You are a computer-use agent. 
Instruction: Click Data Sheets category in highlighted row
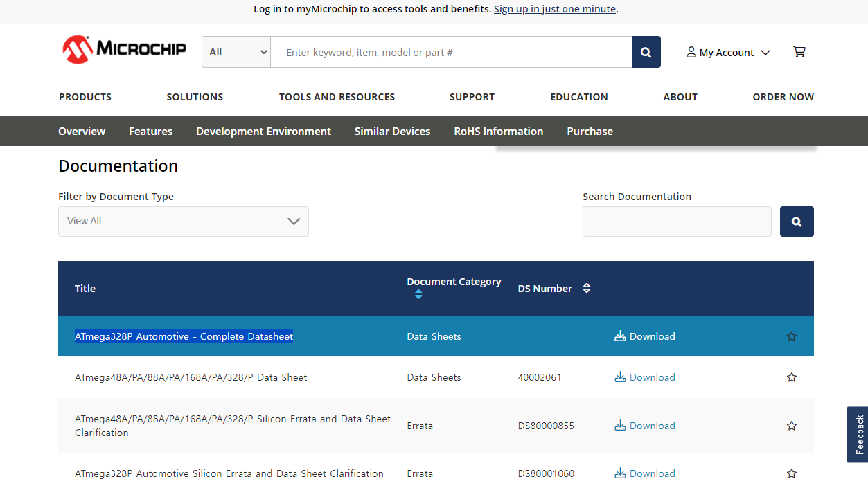434,336
